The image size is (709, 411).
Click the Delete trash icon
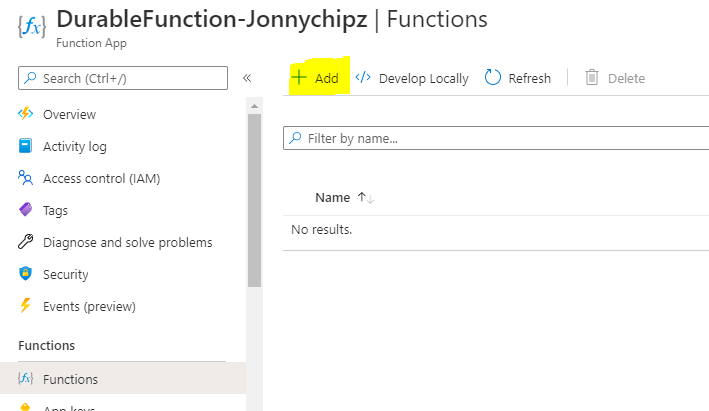[592, 78]
